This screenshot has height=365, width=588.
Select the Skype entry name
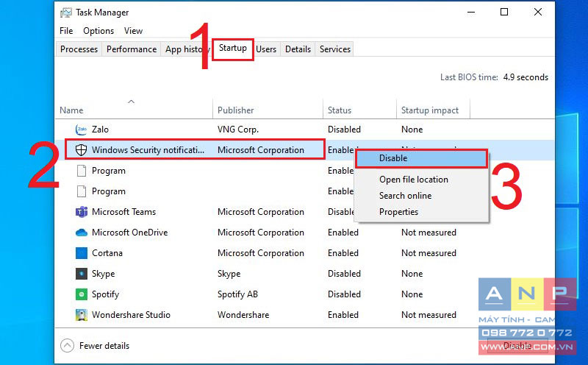103,274
